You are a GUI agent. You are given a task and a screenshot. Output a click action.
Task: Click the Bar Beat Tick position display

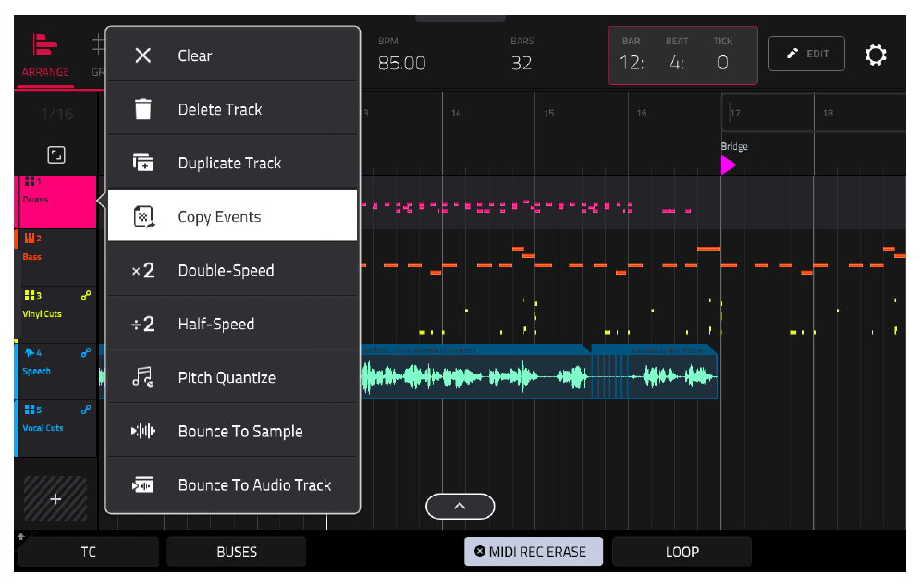683,55
